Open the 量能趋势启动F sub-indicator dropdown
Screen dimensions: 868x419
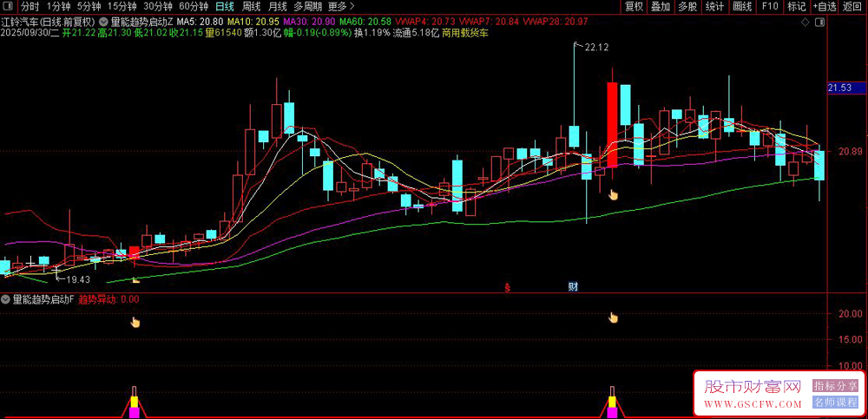coord(7,299)
